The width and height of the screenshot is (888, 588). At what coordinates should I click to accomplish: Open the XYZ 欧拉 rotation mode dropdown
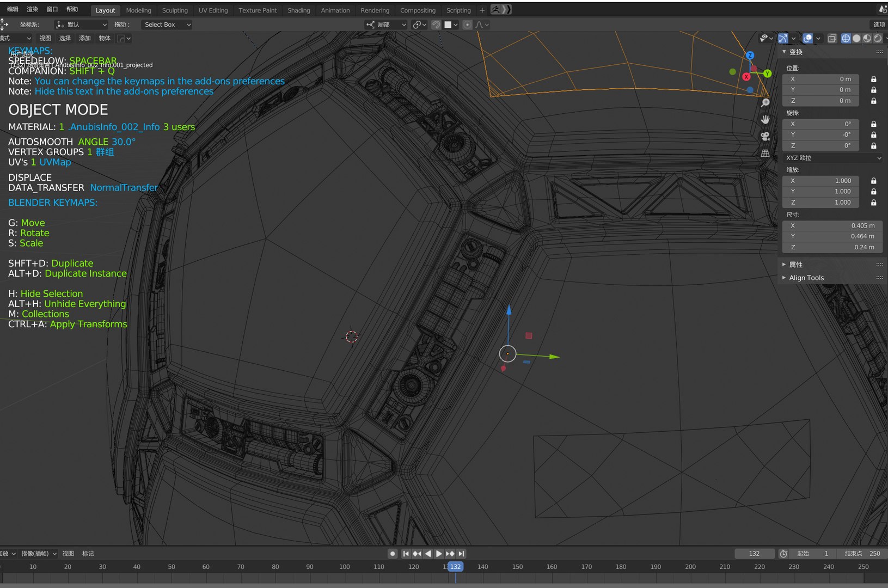coord(832,158)
